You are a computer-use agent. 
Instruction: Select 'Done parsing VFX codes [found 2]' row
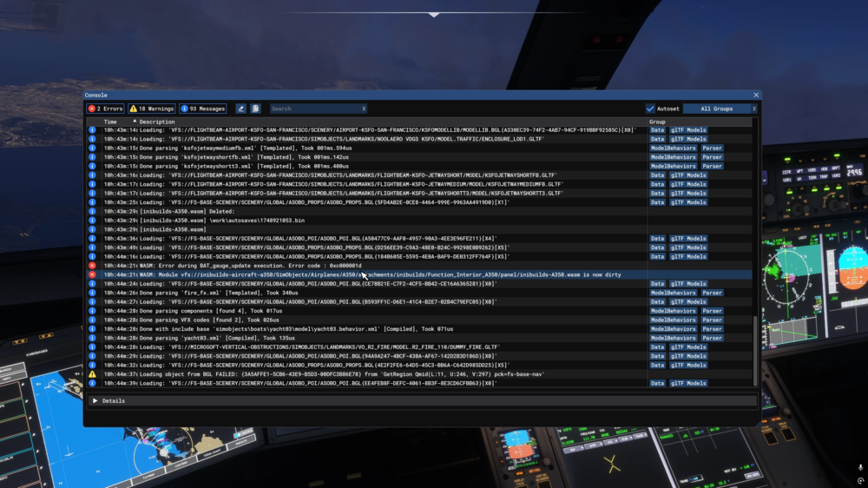(419, 320)
